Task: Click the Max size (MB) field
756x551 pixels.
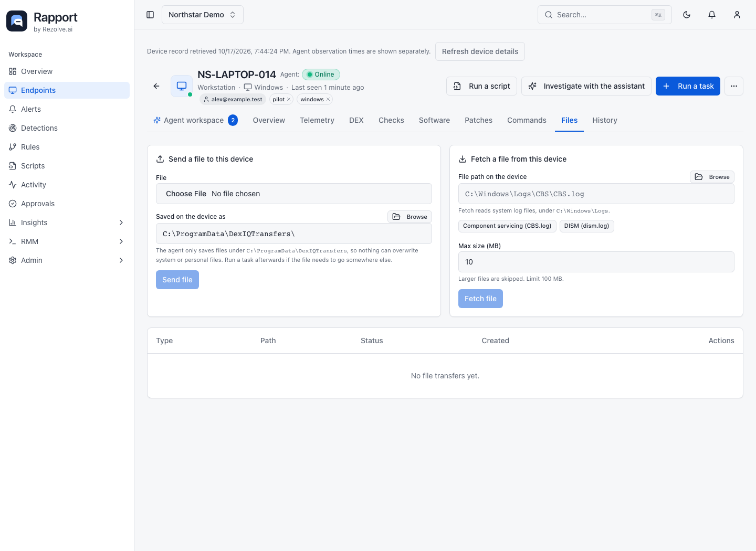Action: tap(596, 262)
